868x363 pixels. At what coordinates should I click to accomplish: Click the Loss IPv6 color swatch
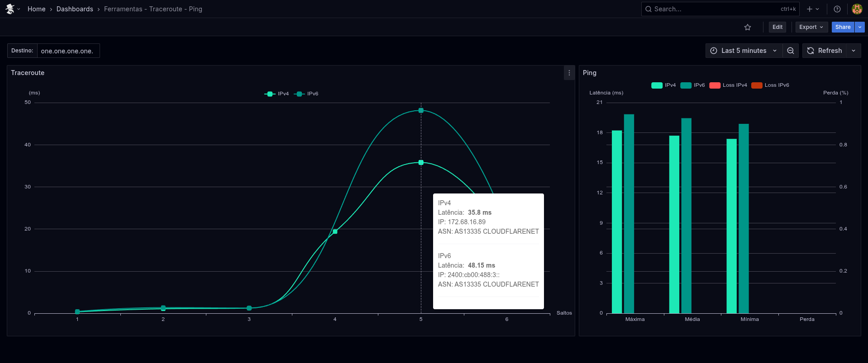757,85
